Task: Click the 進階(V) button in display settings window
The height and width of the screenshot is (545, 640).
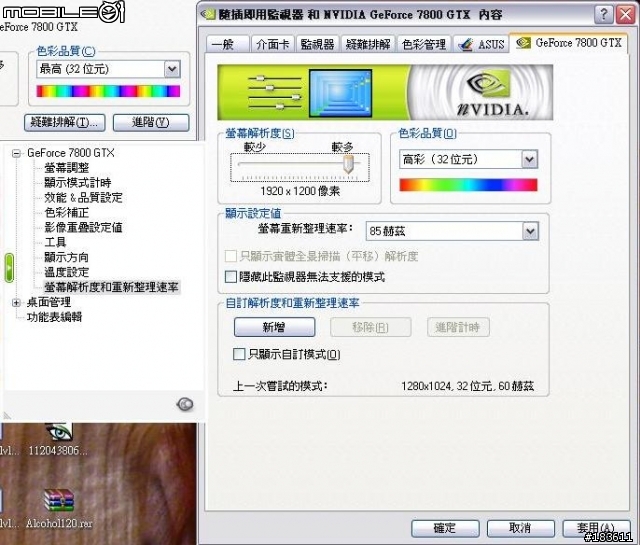Action: (151, 122)
